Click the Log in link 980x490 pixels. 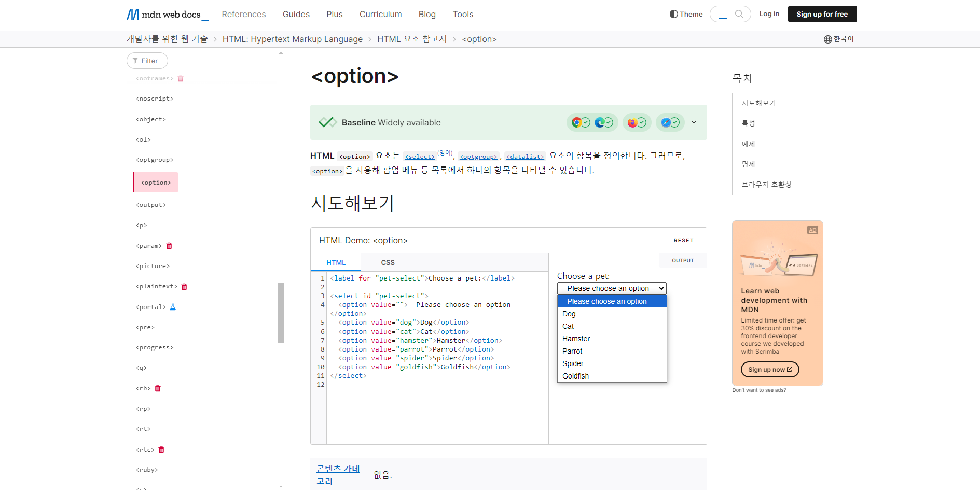(x=769, y=14)
